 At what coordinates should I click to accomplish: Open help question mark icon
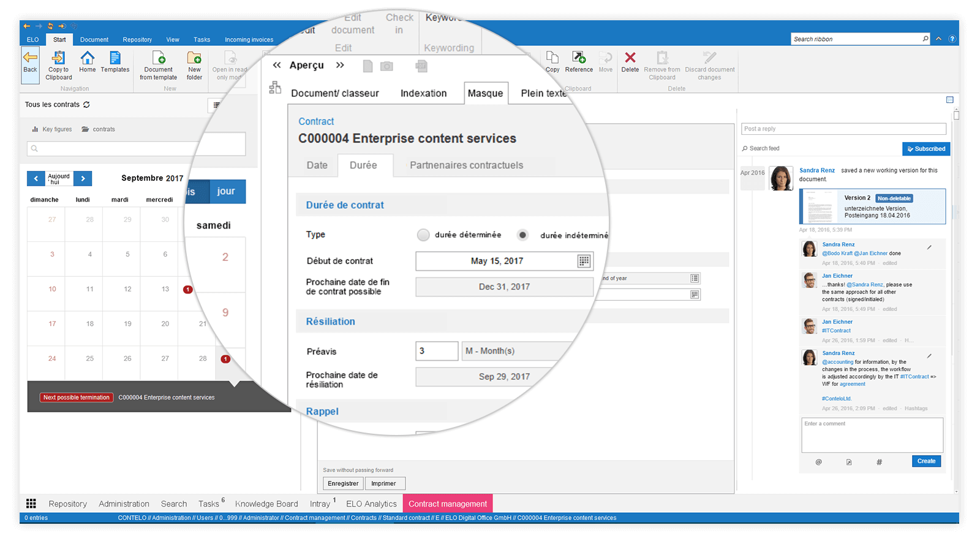pos(952,39)
